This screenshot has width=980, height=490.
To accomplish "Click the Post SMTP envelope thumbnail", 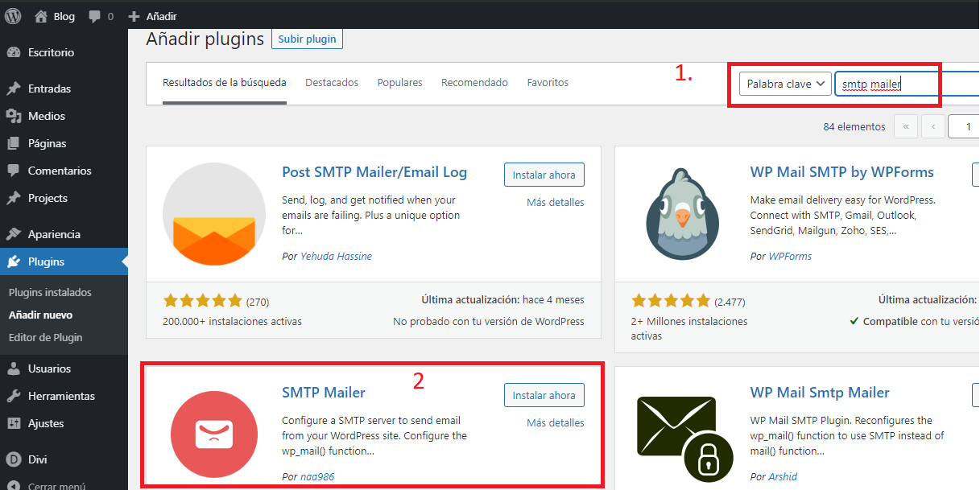I will click(x=214, y=214).
